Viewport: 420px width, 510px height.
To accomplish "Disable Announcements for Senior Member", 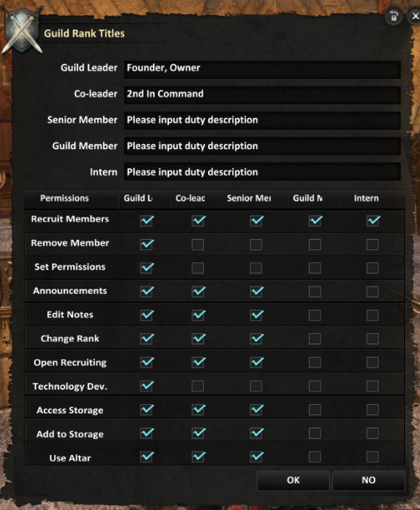I will point(257,292).
